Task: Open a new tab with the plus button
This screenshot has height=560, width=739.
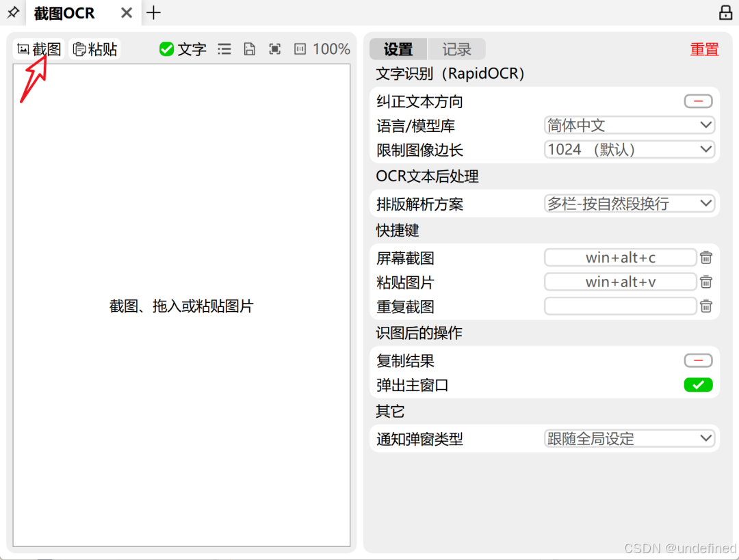Action: pyautogui.click(x=153, y=12)
